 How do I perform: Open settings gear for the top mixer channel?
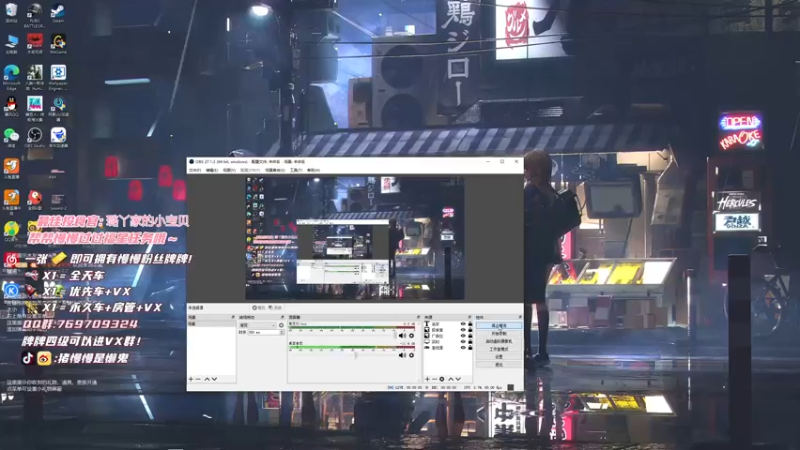click(x=411, y=336)
